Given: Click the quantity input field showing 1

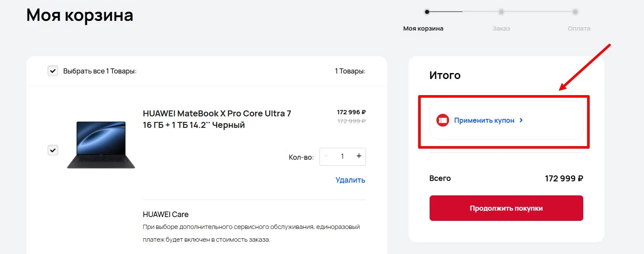Looking at the screenshot, I should click(x=342, y=156).
